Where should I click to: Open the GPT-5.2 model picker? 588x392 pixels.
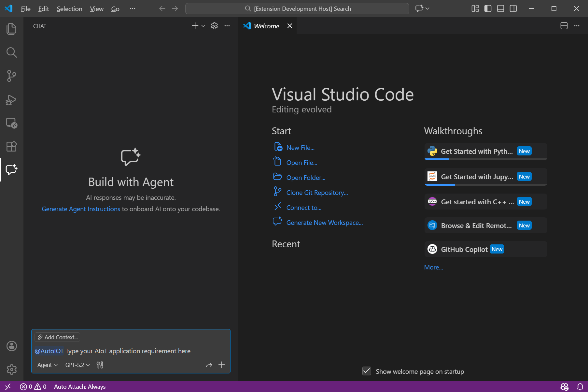coord(77,365)
